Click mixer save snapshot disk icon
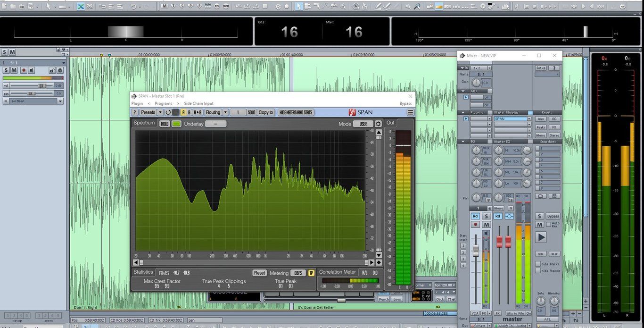Screen dimensions: 644x328 [x=554, y=196]
